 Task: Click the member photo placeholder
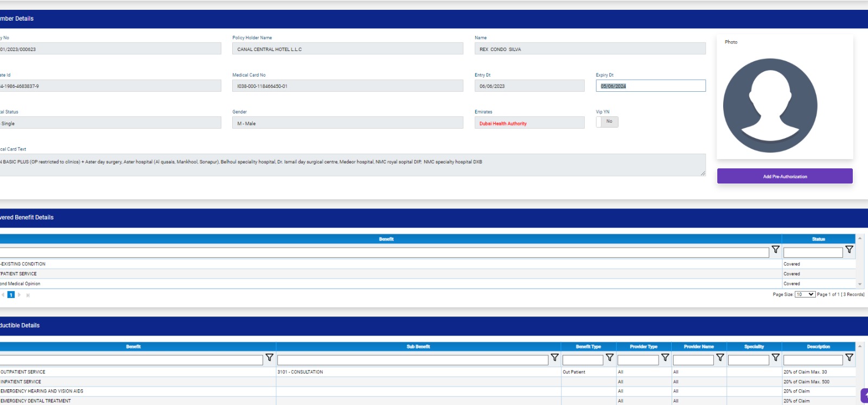click(770, 105)
